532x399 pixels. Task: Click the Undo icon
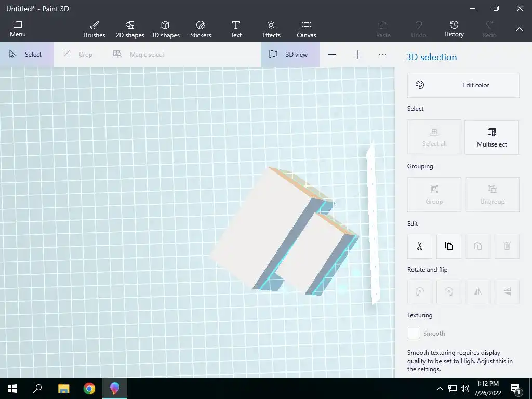point(419,29)
